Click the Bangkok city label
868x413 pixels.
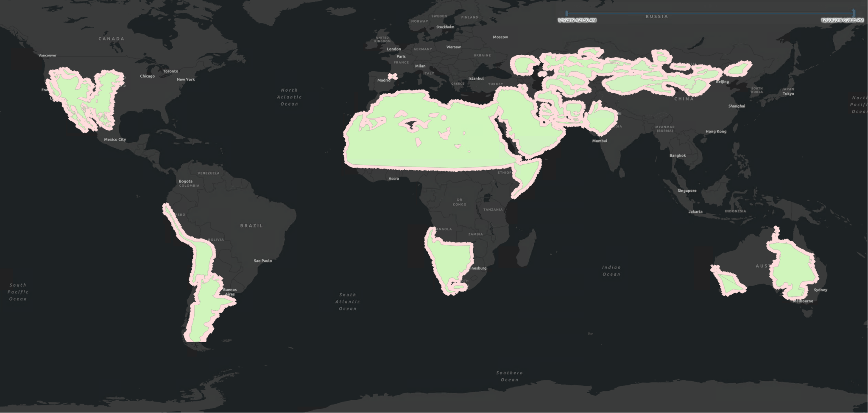678,155
